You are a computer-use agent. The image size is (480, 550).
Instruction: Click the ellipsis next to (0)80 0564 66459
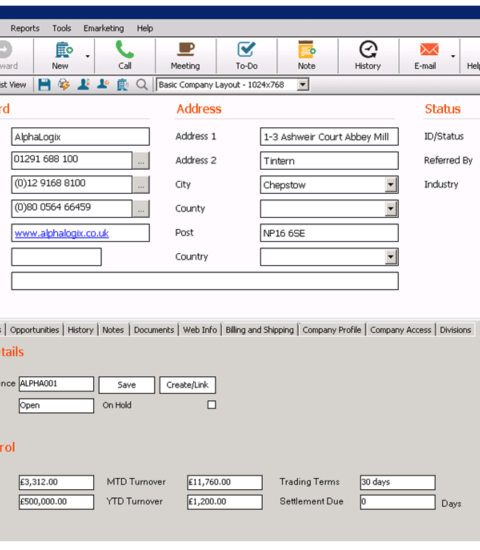point(141,209)
